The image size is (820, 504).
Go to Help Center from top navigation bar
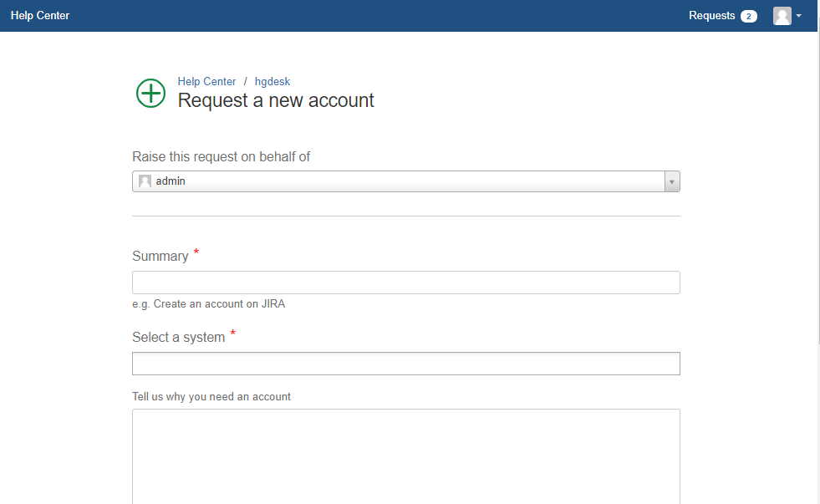coord(40,16)
